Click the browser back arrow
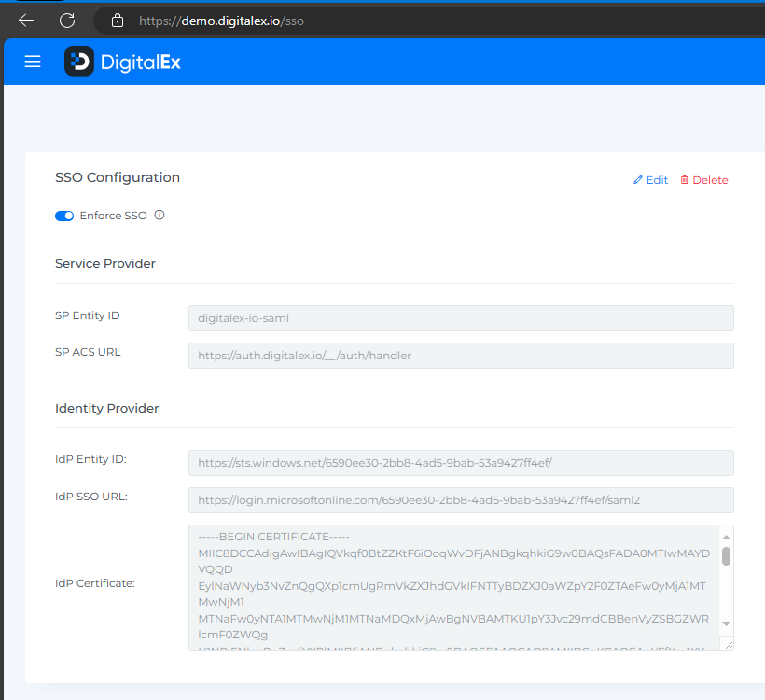This screenshot has width=765, height=700. coord(26,20)
